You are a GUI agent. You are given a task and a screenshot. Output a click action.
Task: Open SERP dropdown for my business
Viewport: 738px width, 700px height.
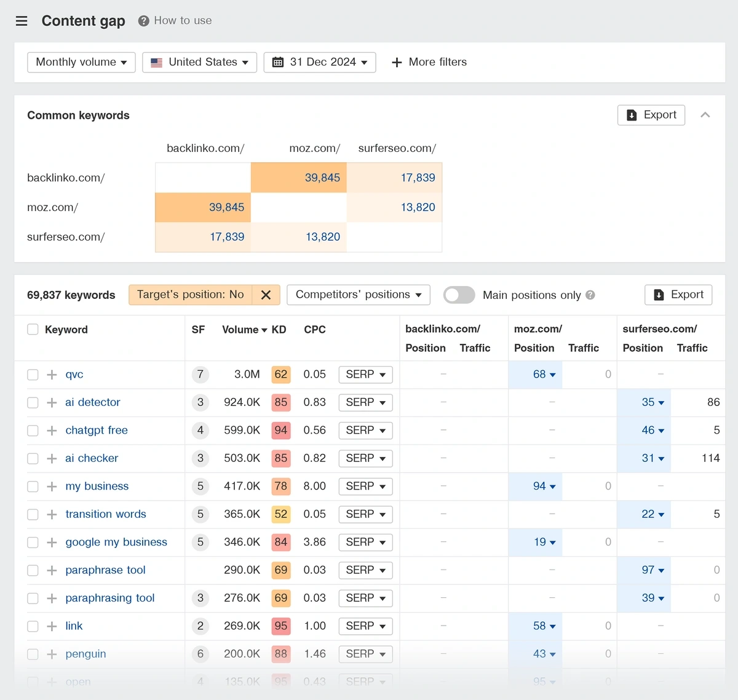(x=366, y=487)
